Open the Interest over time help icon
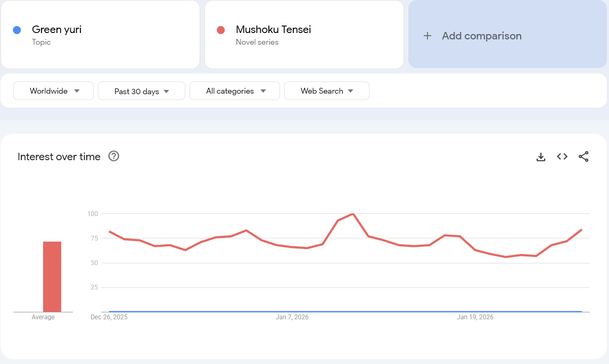 [113, 156]
